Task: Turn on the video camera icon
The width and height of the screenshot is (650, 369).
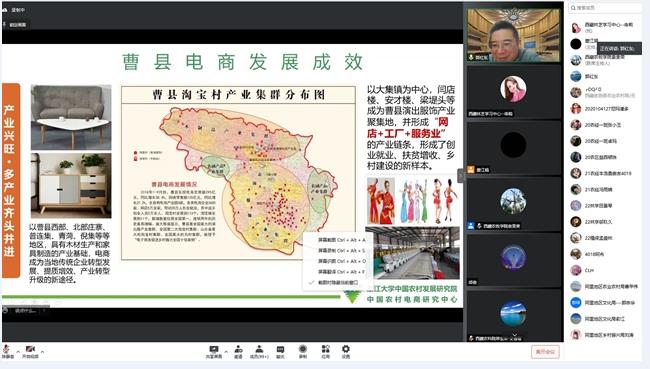Action: [x=30, y=351]
